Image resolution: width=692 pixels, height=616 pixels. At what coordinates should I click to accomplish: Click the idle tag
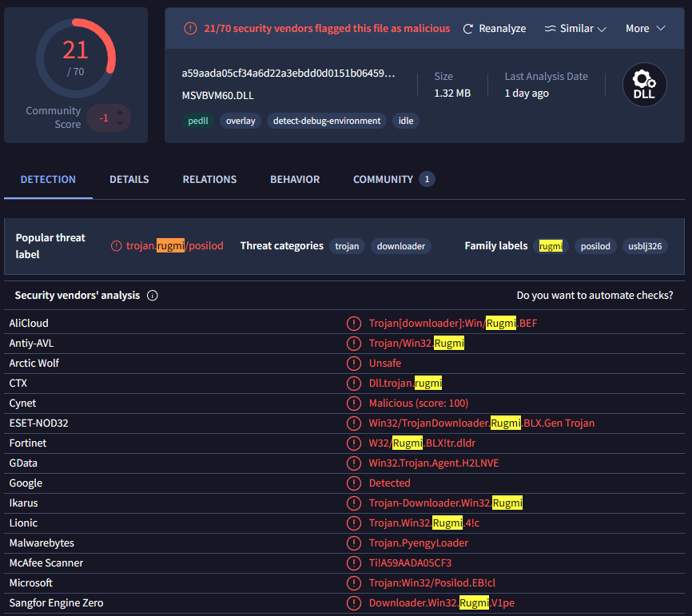click(x=406, y=121)
